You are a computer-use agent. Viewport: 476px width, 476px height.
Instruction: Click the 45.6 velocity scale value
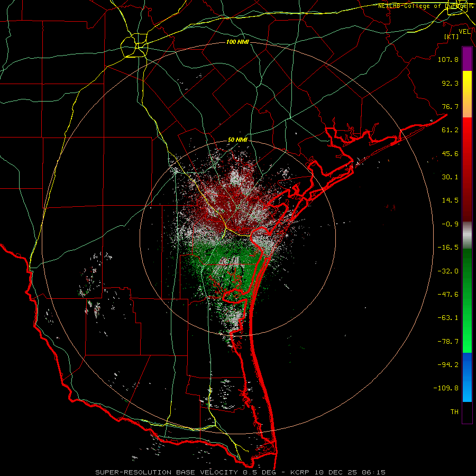point(450,153)
